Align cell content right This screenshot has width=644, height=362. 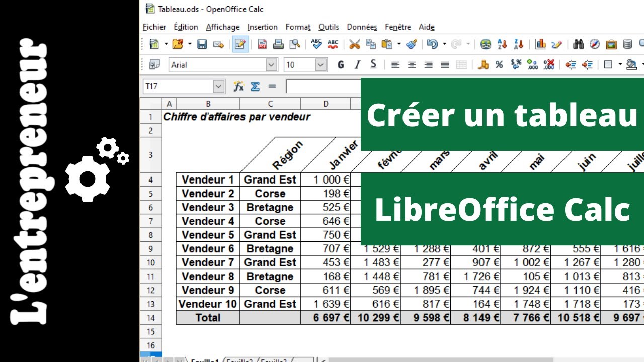pos(429,64)
